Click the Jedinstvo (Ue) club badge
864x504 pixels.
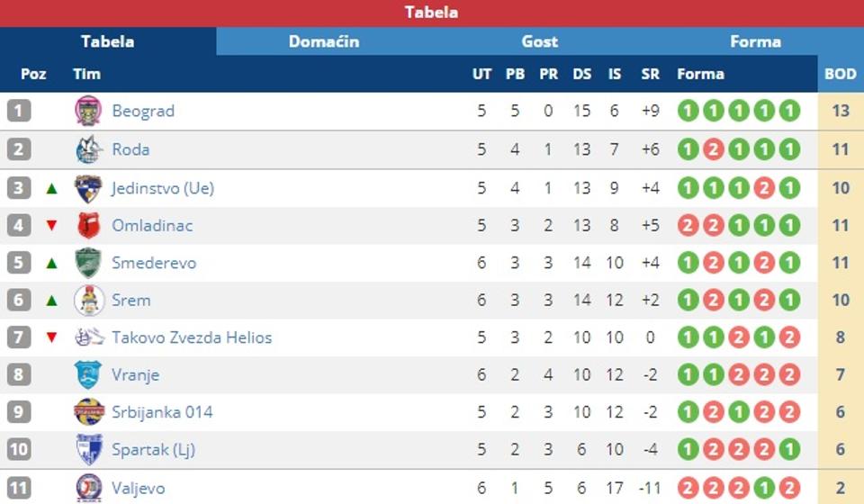point(88,188)
